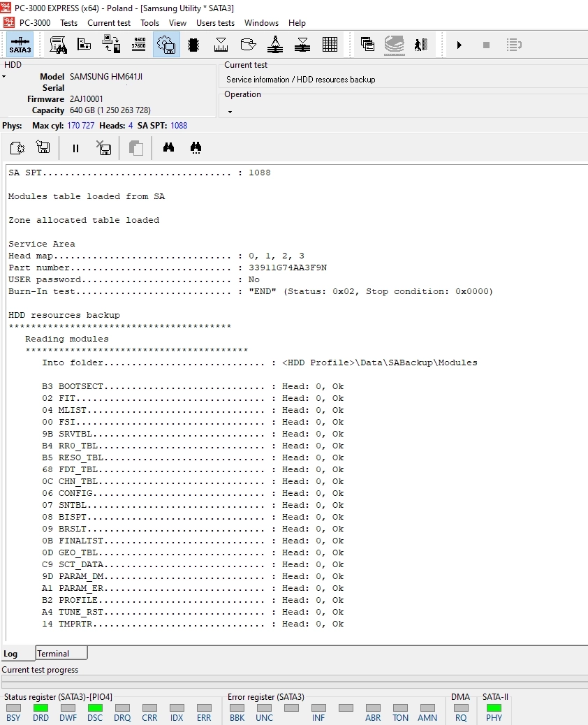Open the Users tests menu
Image resolution: width=588 pixels, height=725 pixels.
click(215, 22)
